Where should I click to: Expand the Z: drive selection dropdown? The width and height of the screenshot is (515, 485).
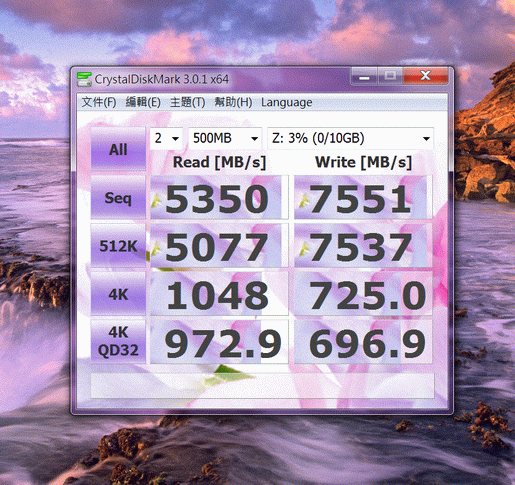[350, 138]
